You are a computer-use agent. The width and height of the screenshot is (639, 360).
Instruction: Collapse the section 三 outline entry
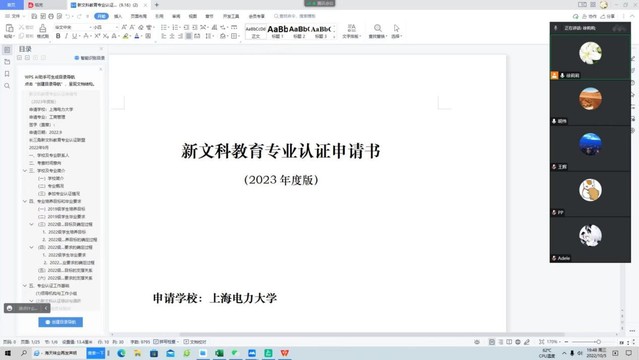click(x=25, y=171)
